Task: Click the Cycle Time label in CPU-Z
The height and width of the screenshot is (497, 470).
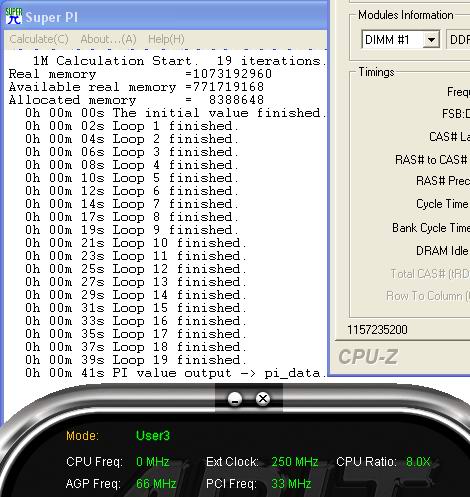Action: click(x=442, y=204)
